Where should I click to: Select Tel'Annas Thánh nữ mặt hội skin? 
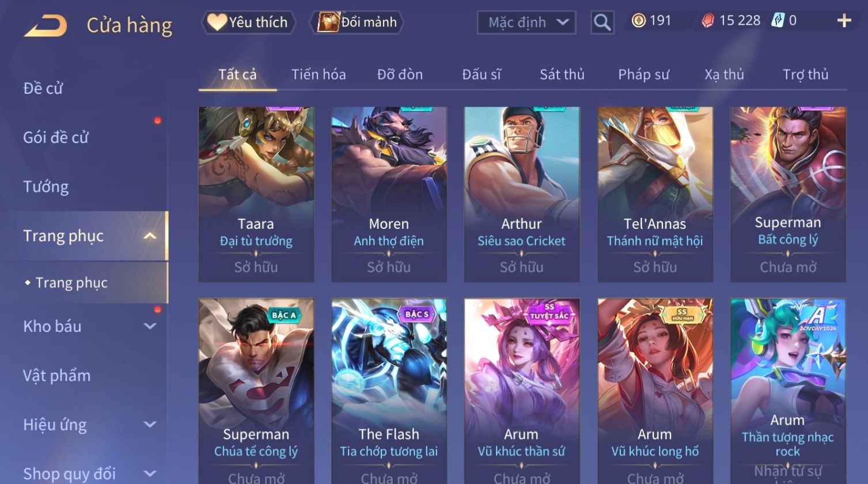tap(655, 194)
